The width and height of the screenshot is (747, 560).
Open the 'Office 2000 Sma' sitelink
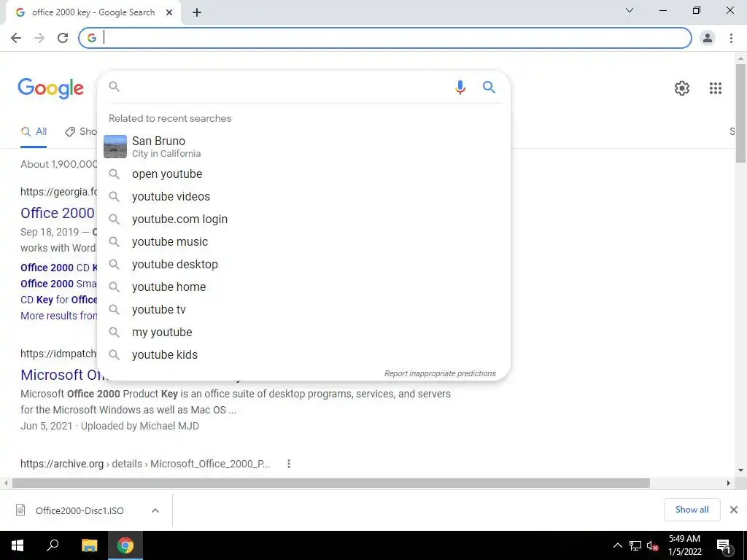click(x=58, y=284)
